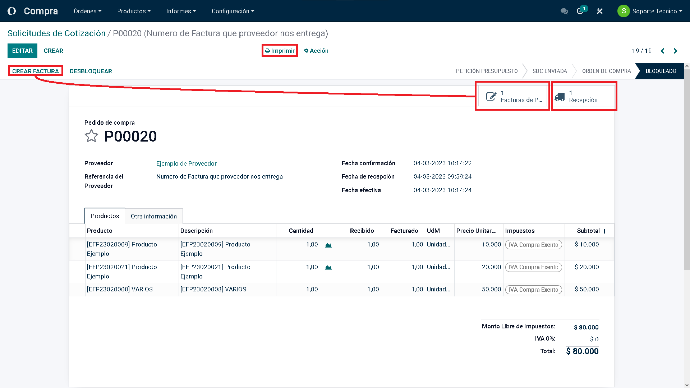690x388 pixels.
Task: Click the total $ 80.000 value
Action: coord(582,351)
